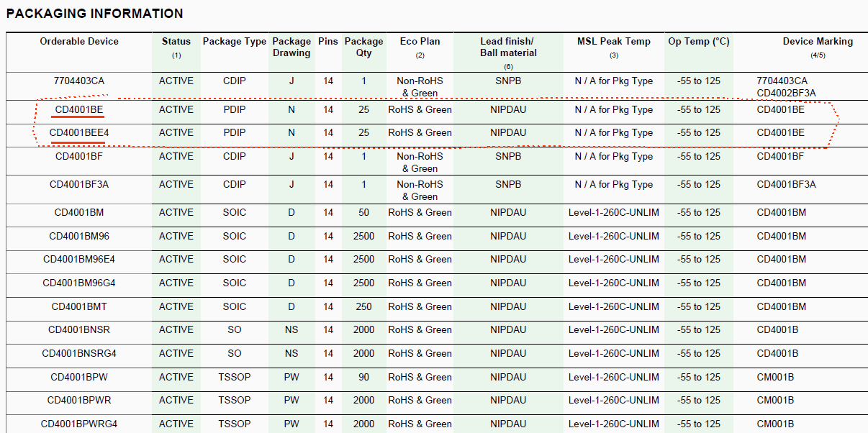The width and height of the screenshot is (868, 433).
Task: Select orderable device CD4001BNSR
Action: (x=79, y=330)
